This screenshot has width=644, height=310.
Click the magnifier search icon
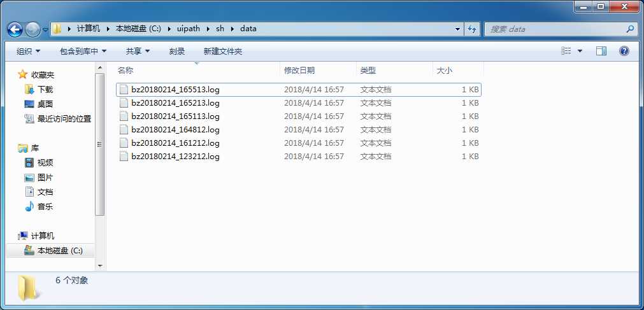tap(630, 29)
